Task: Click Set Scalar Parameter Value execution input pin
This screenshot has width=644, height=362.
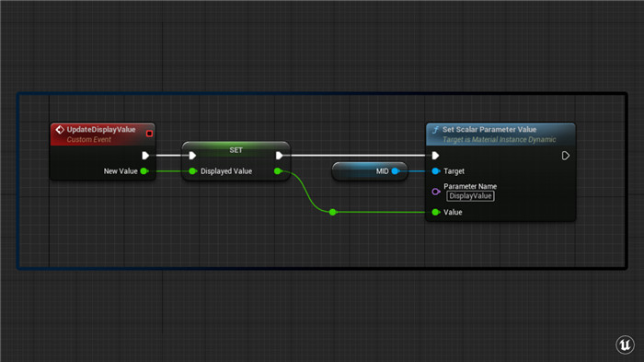Action: 435,156
